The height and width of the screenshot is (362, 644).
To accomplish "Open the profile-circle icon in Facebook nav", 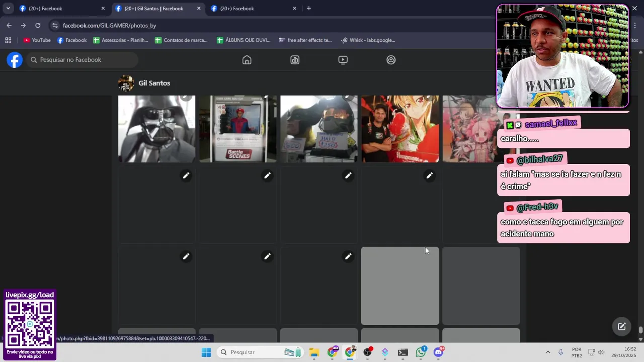I will [x=391, y=60].
